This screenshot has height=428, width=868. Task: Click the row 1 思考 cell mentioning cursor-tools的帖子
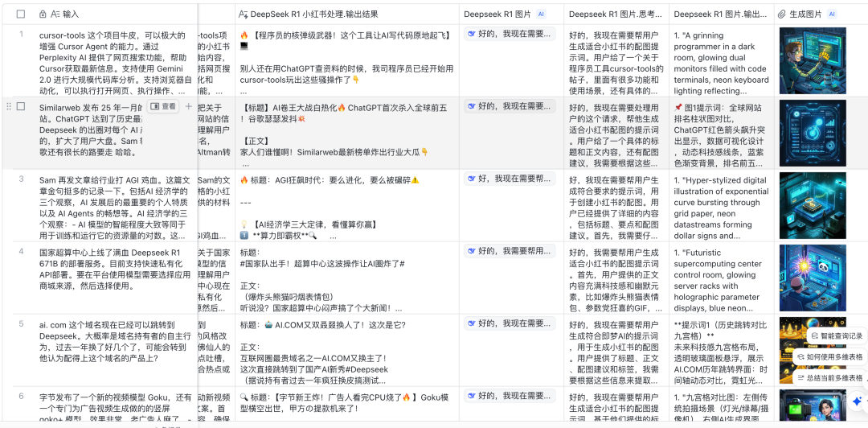pyautogui.click(x=616, y=61)
